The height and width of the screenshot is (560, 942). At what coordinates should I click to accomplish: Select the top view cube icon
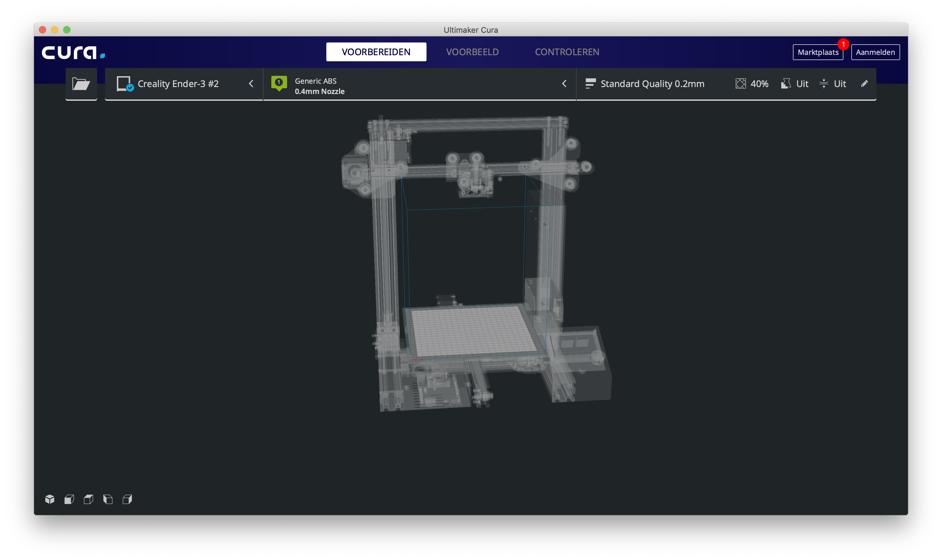pos(88,499)
